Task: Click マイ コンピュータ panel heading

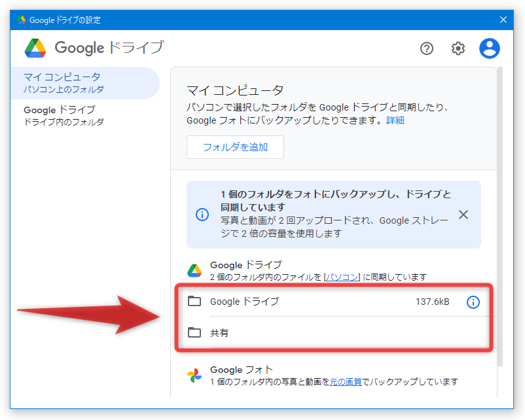Action: pyautogui.click(x=235, y=90)
